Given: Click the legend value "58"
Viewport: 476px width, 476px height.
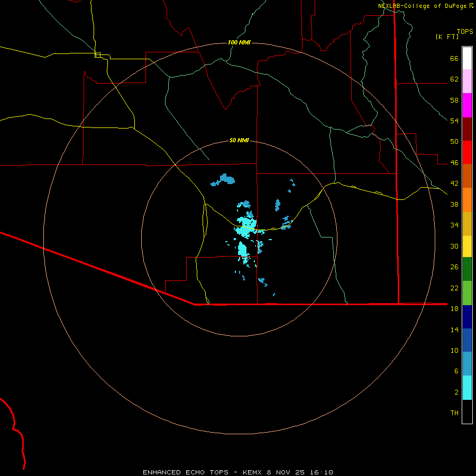Looking at the screenshot, I should coord(454,100).
